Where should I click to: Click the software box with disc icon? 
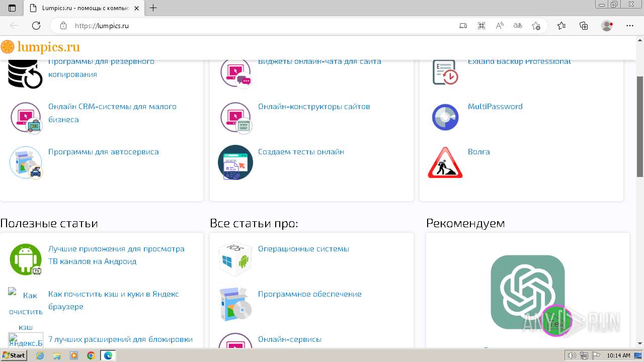(x=235, y=304)
